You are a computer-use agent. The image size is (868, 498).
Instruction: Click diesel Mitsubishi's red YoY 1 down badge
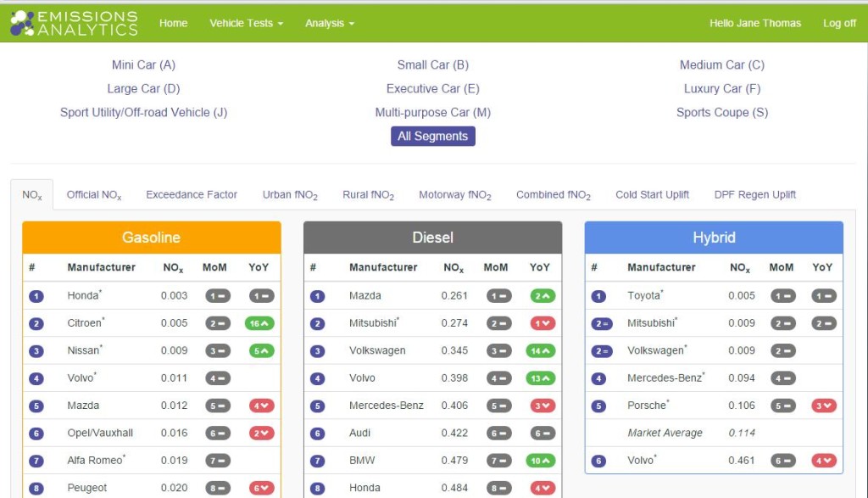(x=542, y=323)
